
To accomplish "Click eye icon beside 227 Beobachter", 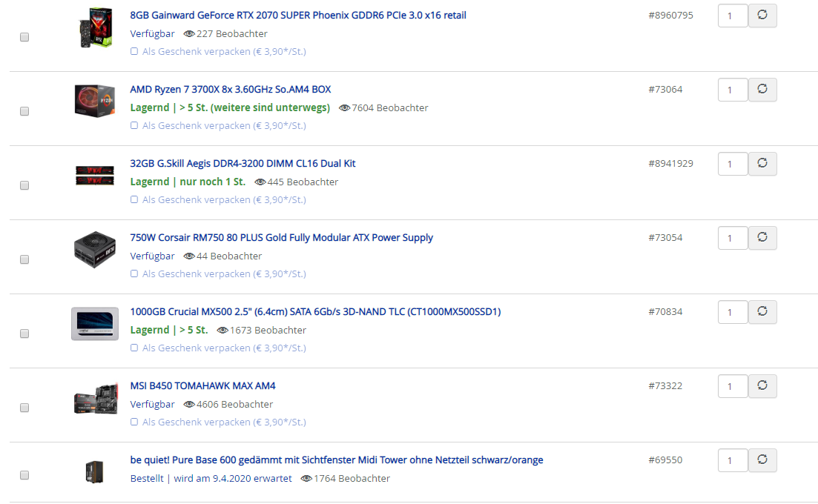I will 189,34.
